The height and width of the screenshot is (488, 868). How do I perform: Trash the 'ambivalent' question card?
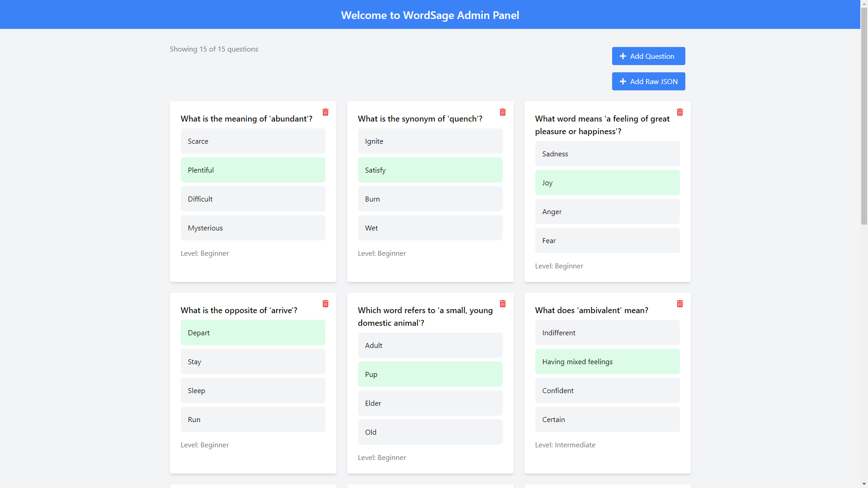[x=680, y=304]
